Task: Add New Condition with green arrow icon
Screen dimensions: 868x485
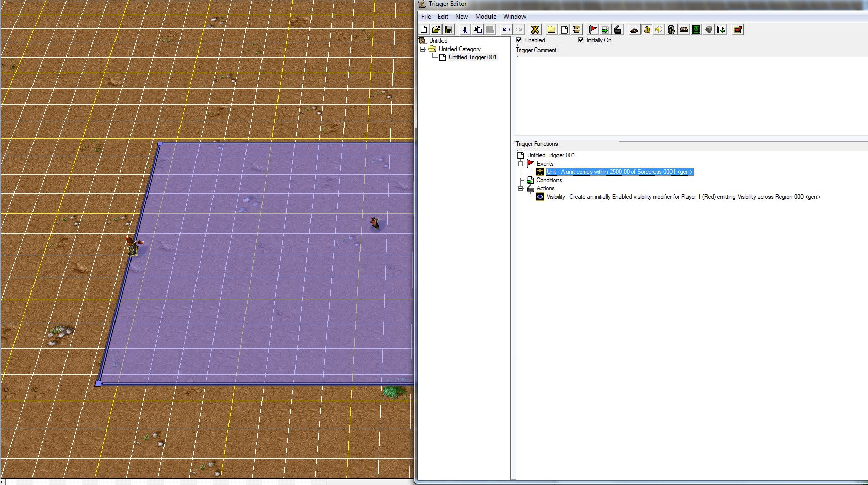Action: [x=605, y=29]
